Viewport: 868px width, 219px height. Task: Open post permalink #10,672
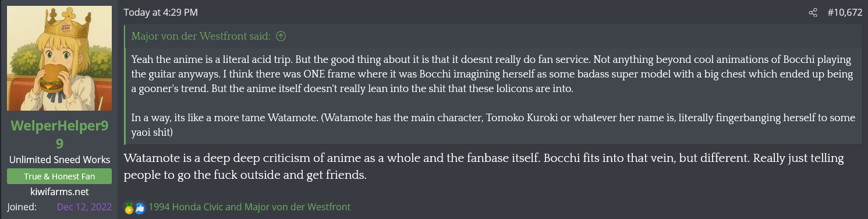coord(845,12)
